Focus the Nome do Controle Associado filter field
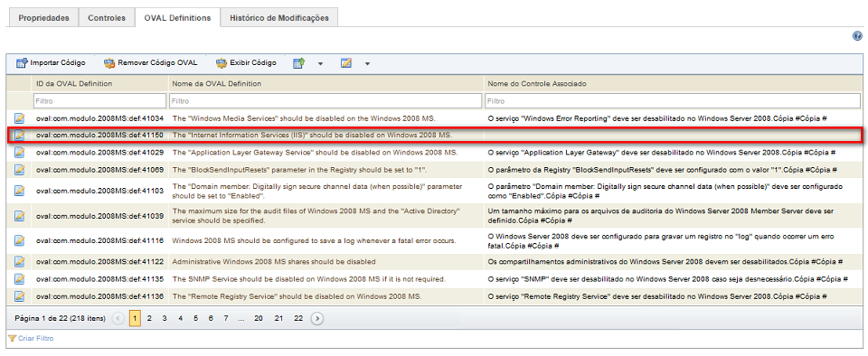This screenshot has height=356, width=868. pos(673,101)
